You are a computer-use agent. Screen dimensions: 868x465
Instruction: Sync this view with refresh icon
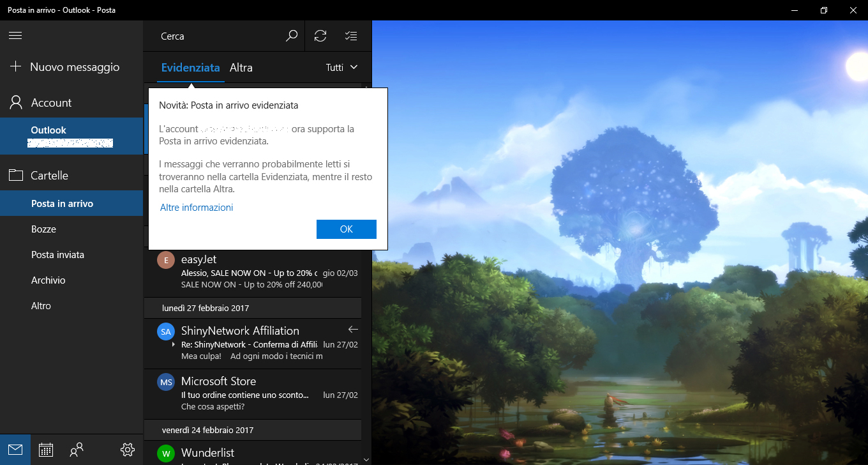320,36
